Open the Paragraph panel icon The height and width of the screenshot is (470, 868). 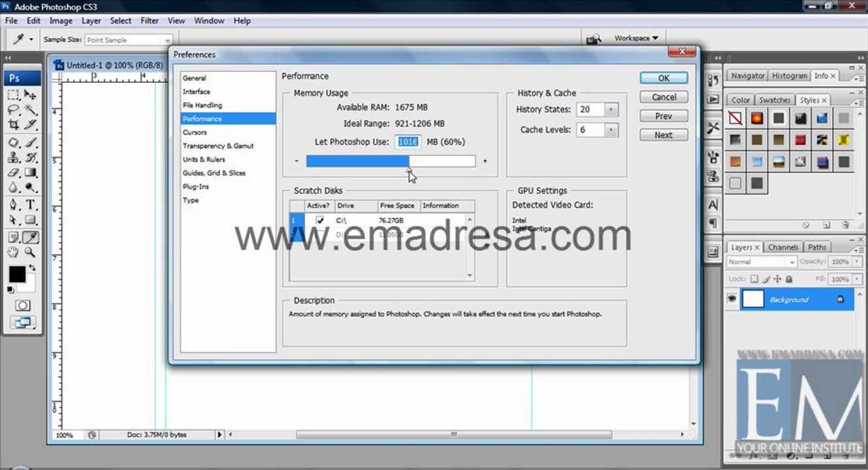pyautogui.click(x=713, y=223)
